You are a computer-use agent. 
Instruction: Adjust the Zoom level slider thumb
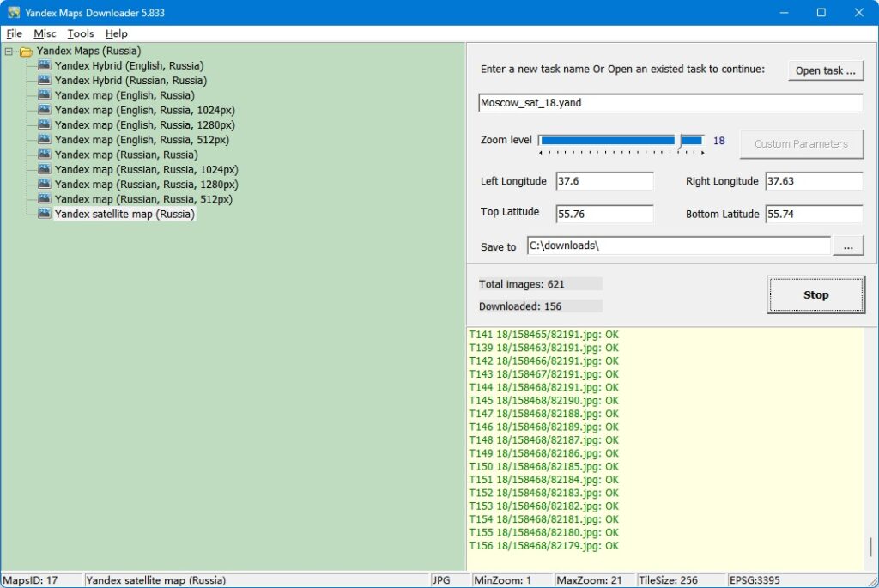point(678,141)
